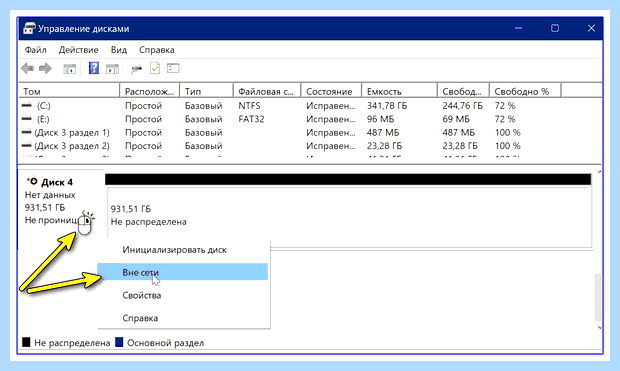Click the 69 МБ free space cell
Image resolution: width=620 pixels, height=371 pixels.
point(456,119)
